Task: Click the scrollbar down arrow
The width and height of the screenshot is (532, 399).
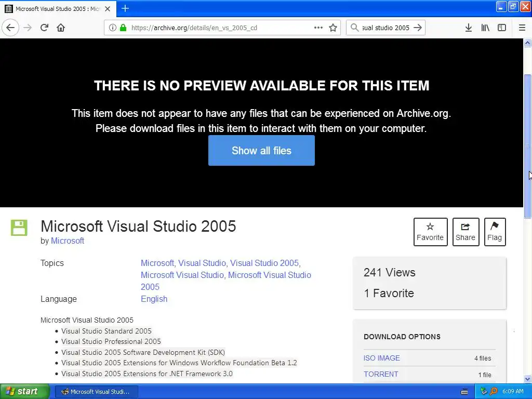Action: (527, 379)
